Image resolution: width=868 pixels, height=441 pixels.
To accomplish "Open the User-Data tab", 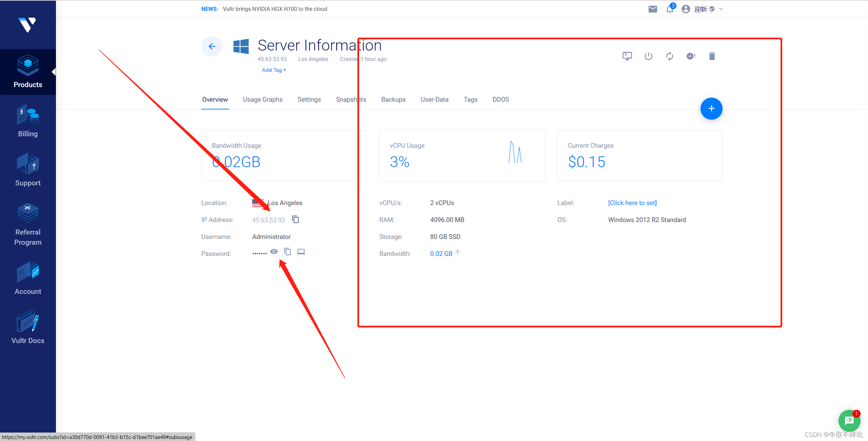I will tap(435, 100).
